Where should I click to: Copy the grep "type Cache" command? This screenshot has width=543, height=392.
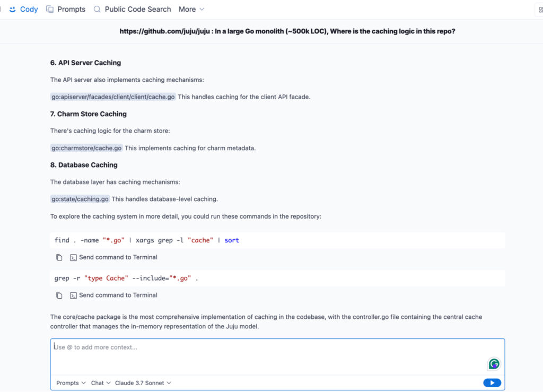pos(59,295)
